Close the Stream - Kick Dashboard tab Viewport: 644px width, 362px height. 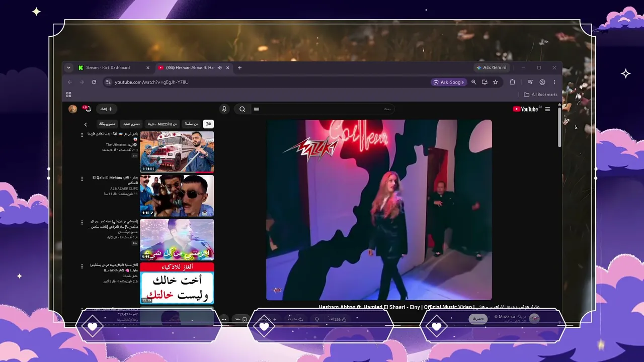coord(148,68)
